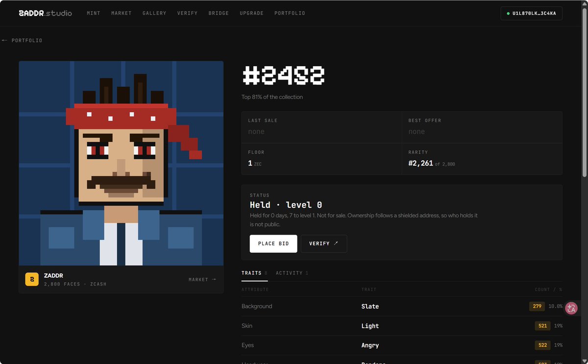
Task: Click the 'Held · level 0' status heading
Action: pos(286,205)
